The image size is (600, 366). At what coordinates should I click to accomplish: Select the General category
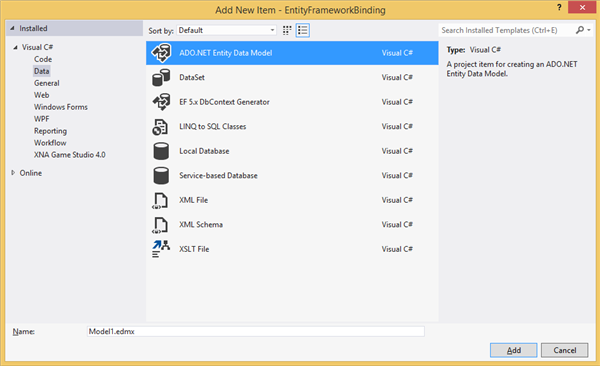(47, 83)
